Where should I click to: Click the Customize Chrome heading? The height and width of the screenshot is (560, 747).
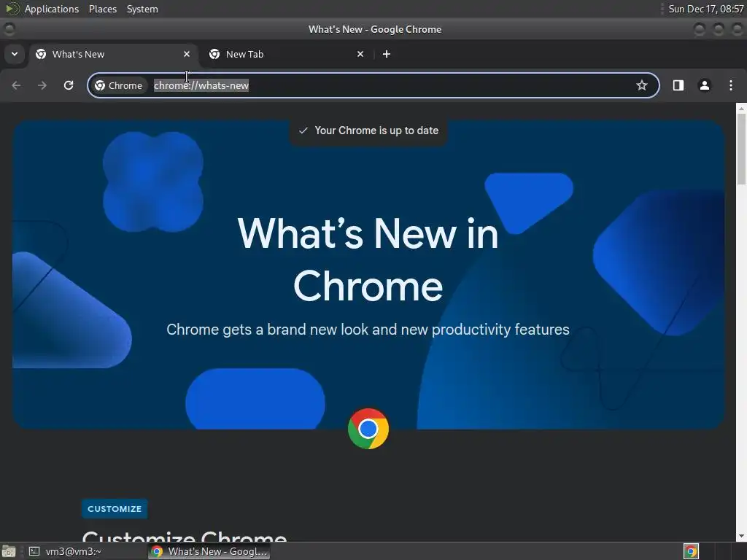click(x=185, y=537)
